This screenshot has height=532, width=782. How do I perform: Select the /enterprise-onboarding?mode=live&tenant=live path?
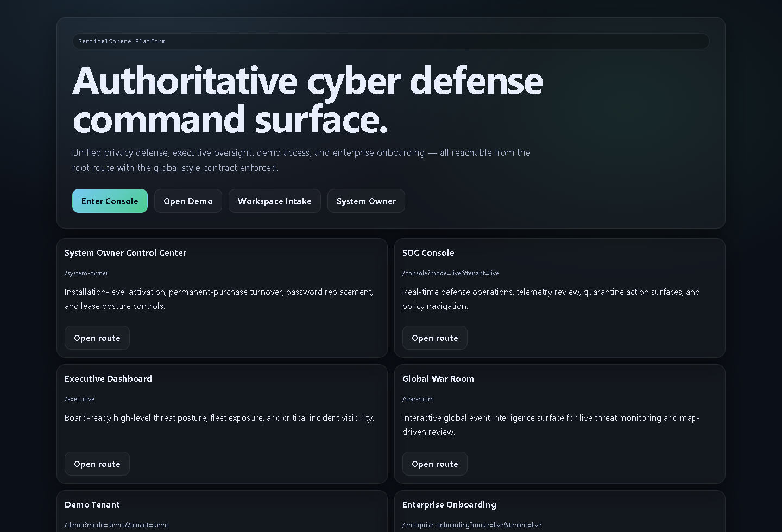(x=472, y=525)
